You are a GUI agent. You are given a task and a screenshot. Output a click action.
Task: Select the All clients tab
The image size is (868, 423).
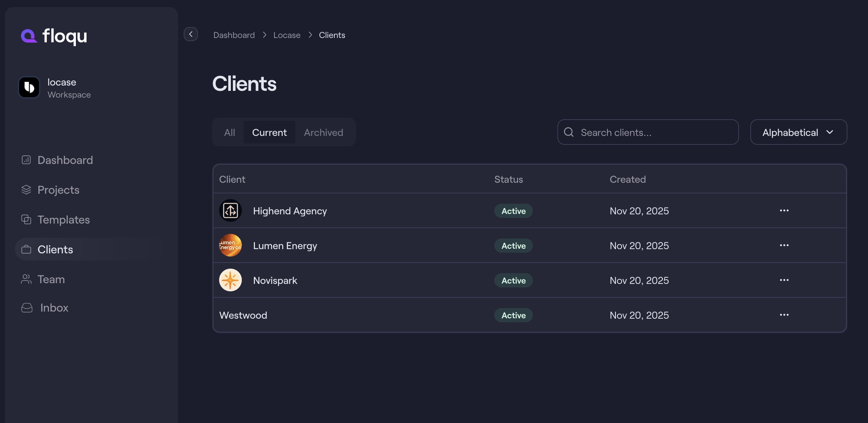229,132
